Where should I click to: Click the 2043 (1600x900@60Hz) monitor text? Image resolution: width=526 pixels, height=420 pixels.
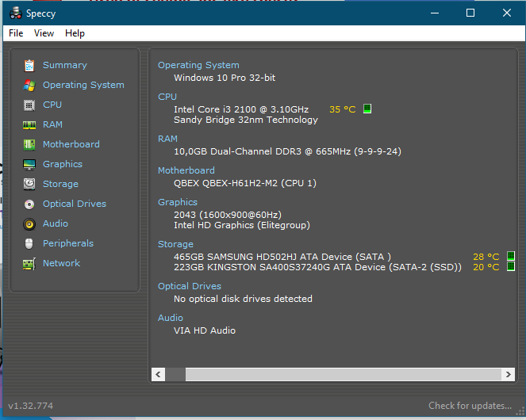coord(228,215)
